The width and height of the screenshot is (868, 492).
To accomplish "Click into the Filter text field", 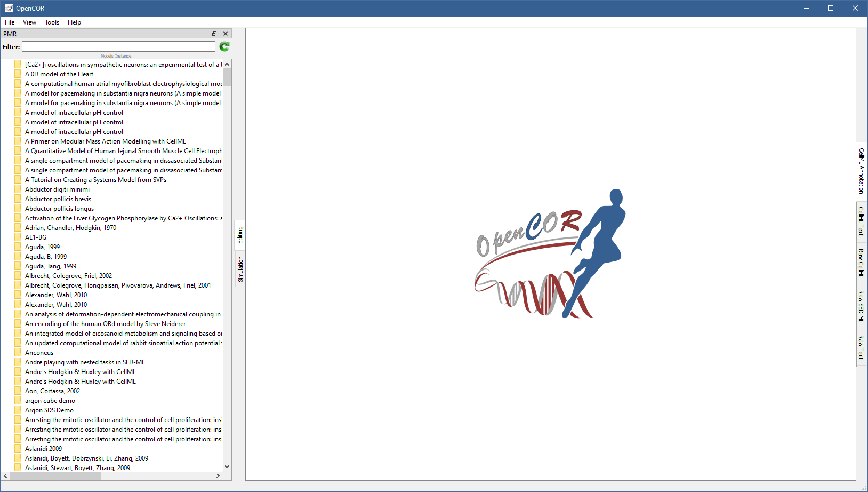I will pyautogui.click(x=118, y=47).
